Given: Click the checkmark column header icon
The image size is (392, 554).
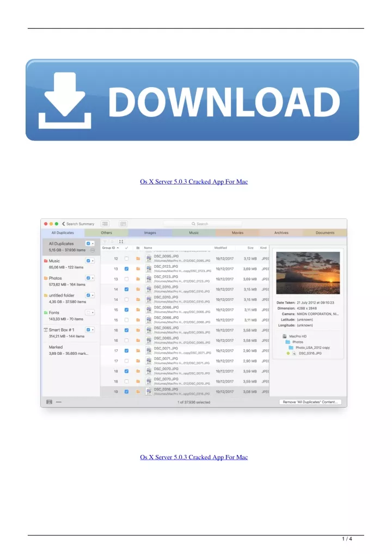Looking at the screenshot, I should 126,248.
